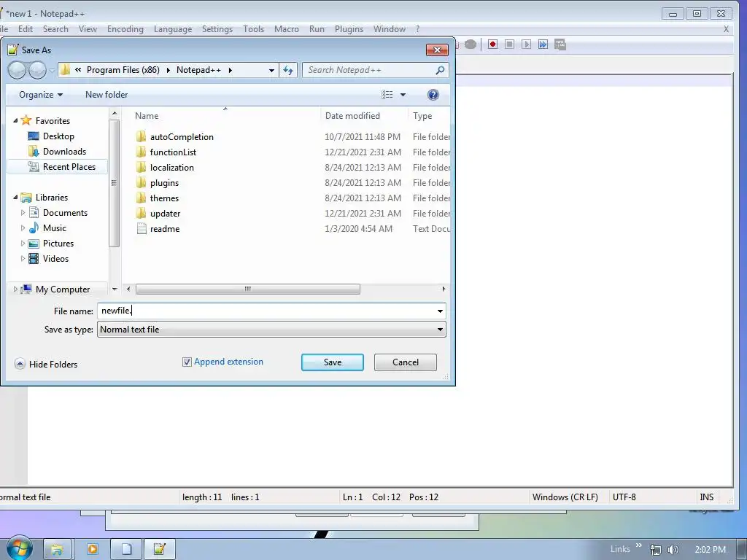
Task: Open the Encoding menu
Action: click(125, 29)
